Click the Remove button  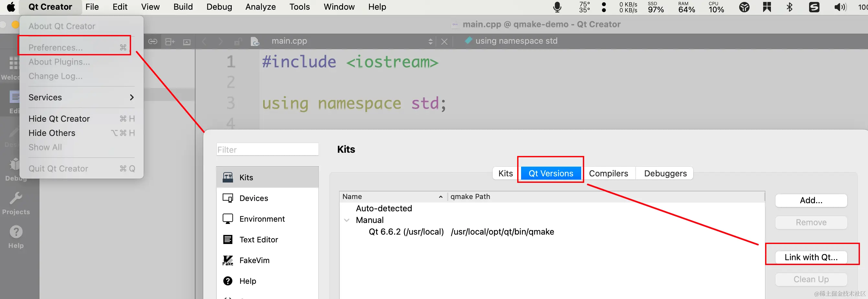811,223
